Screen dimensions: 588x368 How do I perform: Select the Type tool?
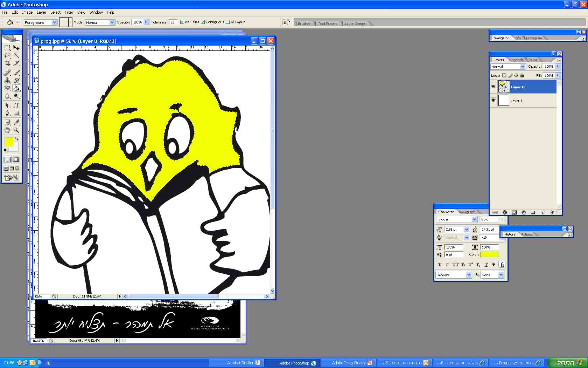click(16, 105)
